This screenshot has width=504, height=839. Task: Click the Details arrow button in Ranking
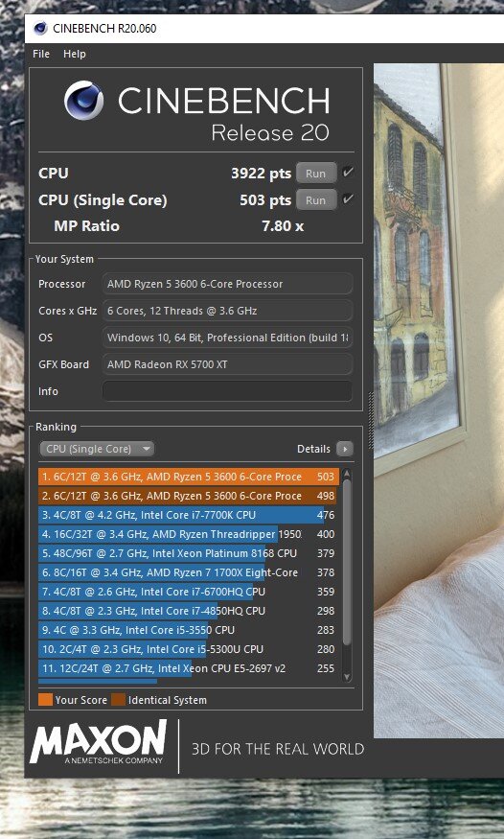tap(345, 449)
